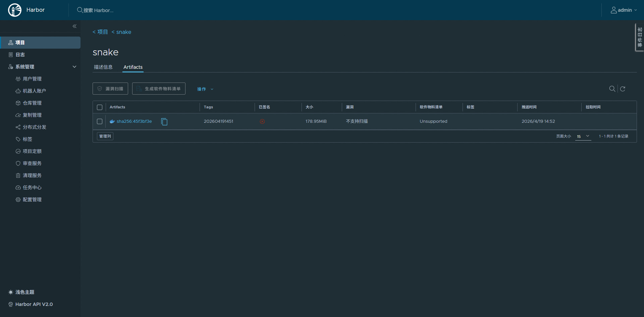Screen dimensions: 644x317
Task: Click the 大小 column header
Action: 309,107
